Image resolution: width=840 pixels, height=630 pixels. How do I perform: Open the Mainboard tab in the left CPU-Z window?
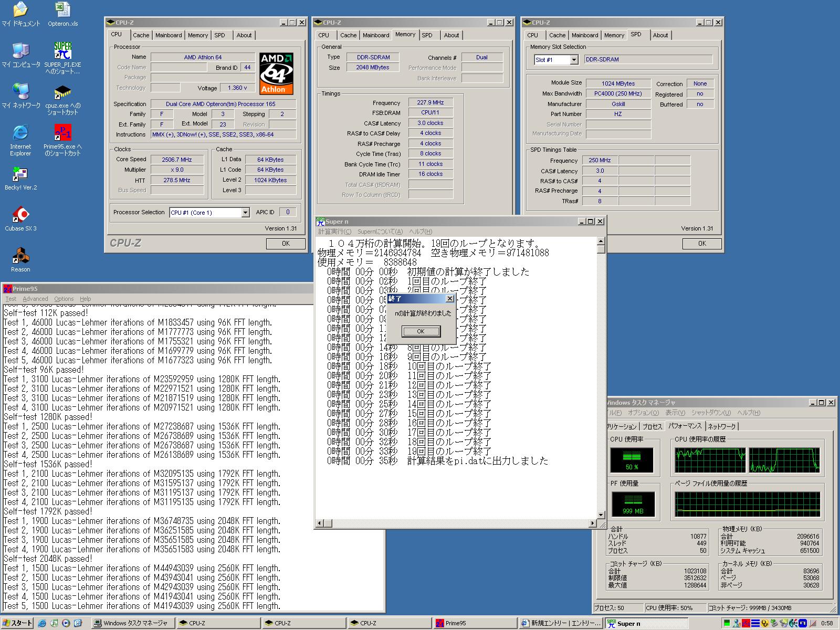click(x=169, y=35)
